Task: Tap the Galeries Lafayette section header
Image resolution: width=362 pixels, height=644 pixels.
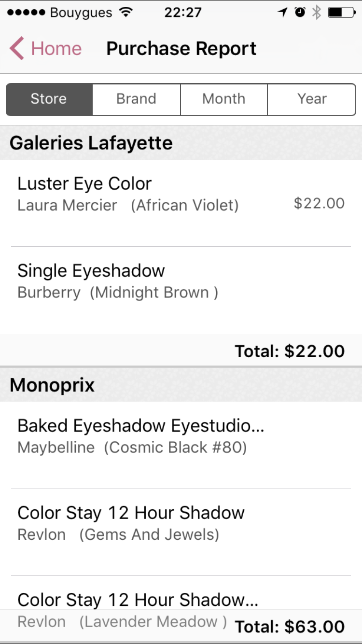Action: 91,143
